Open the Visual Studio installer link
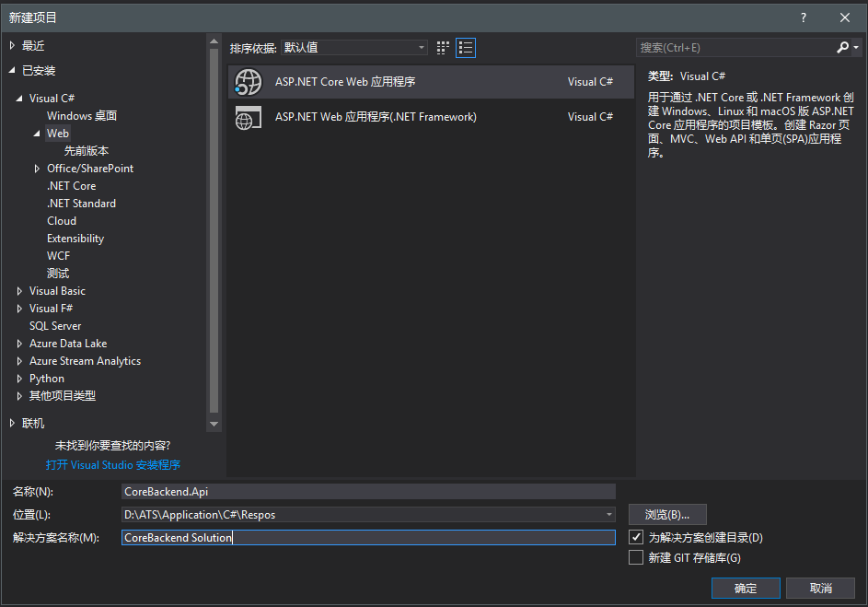This screenshot has width=868, height=607. click(x=113, y=464)
